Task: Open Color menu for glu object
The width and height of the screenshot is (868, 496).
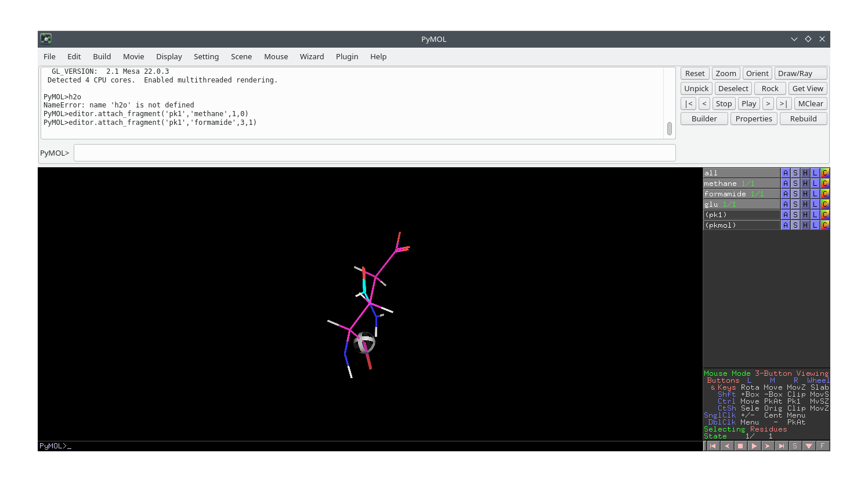Action: [825, 204]
